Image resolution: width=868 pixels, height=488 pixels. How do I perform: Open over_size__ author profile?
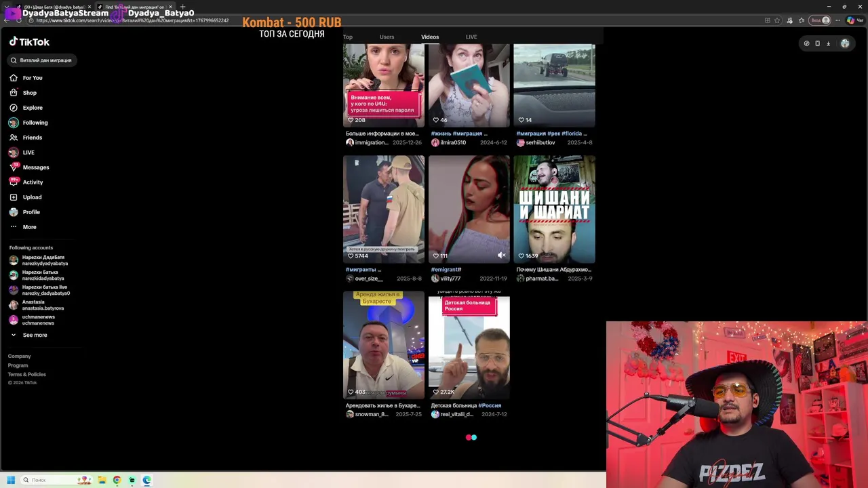[x=365, y=279]
